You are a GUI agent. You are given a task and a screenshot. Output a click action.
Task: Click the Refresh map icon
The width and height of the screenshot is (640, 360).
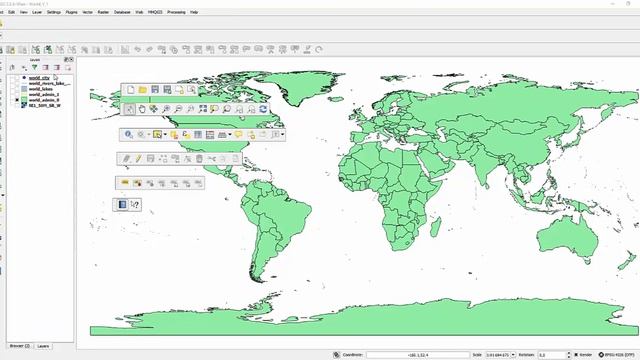coord(263,109)
